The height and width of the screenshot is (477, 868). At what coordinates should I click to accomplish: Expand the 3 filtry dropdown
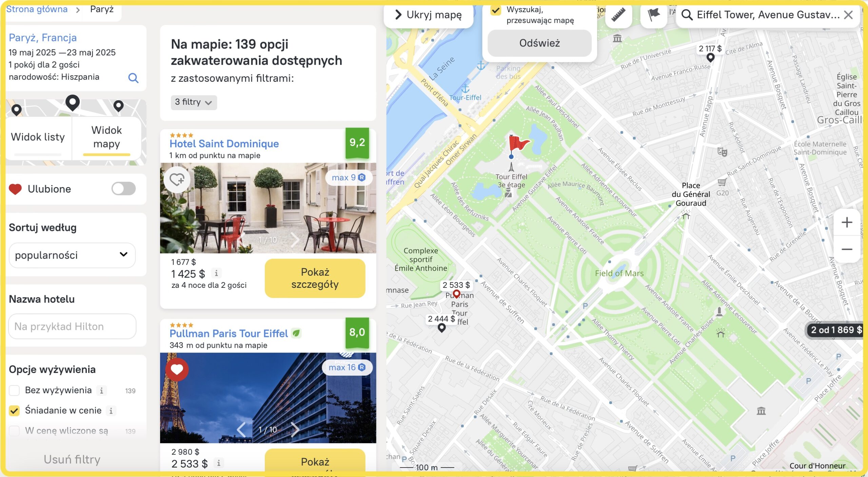(194, 102)
